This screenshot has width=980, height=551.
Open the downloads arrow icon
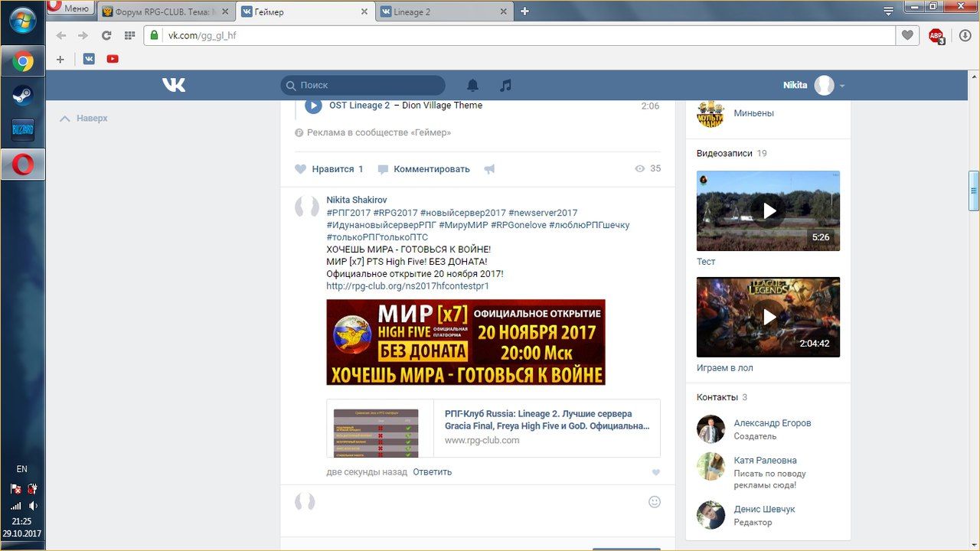click(965, 35)
